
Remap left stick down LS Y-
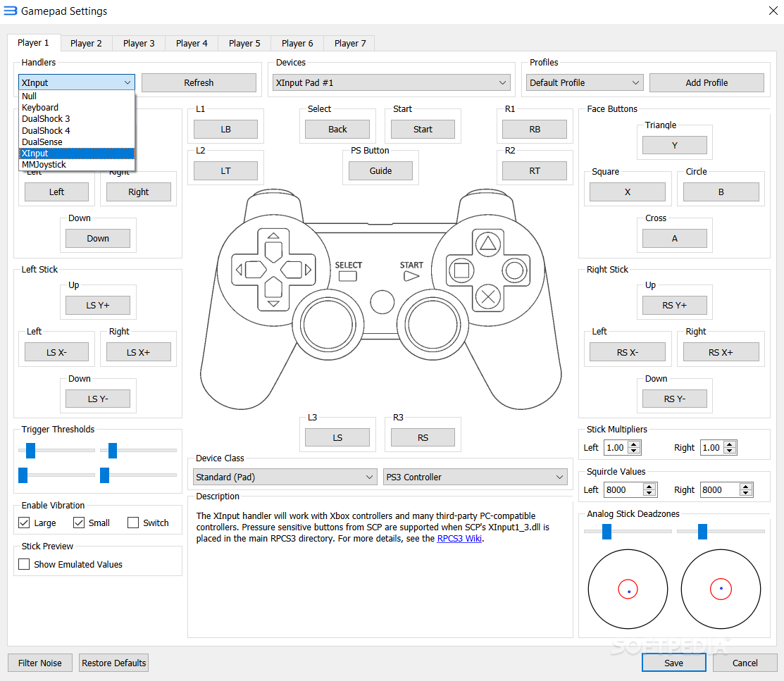(98, 399)
